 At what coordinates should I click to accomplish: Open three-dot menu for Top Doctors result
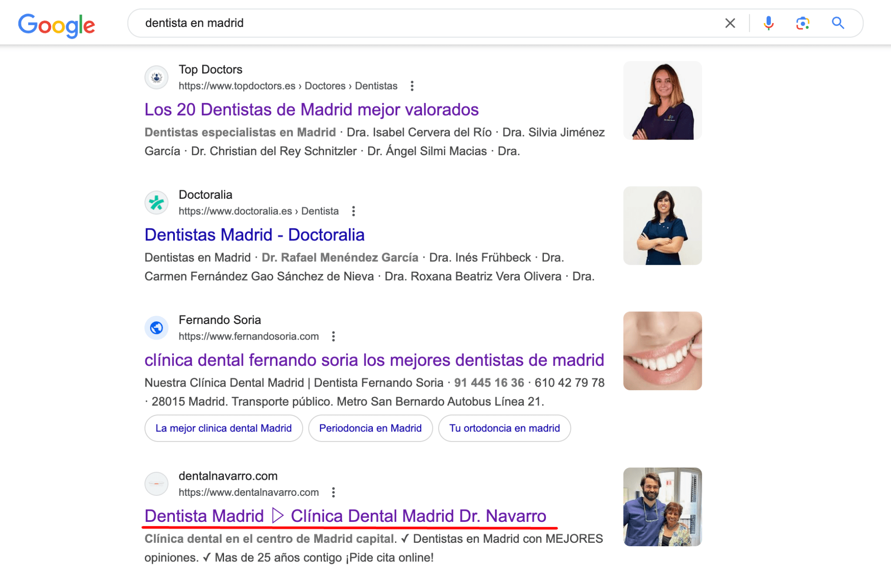[412, 86]
